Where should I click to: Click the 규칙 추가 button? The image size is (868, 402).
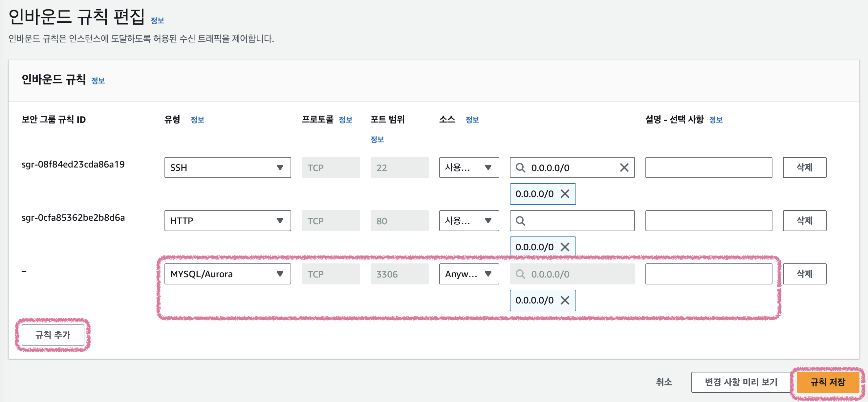tap(53, 335)
